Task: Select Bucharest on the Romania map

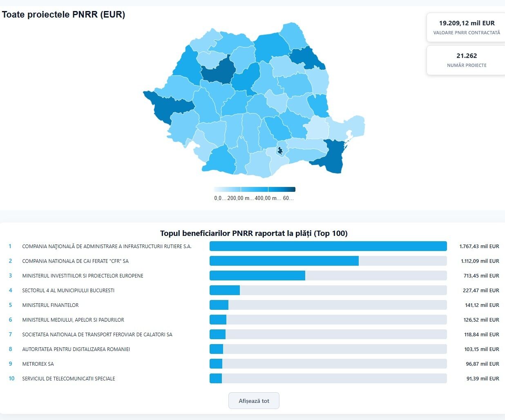Action: 280,151
